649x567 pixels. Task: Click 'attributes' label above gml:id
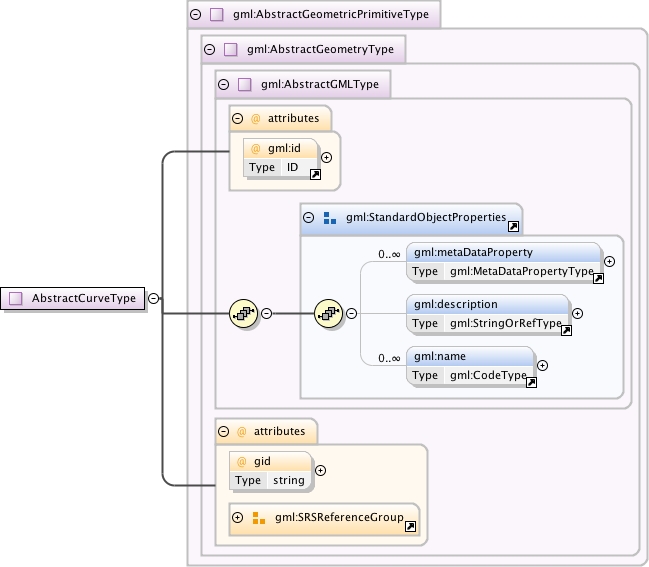pyautogui.click(x=293, y=118)
